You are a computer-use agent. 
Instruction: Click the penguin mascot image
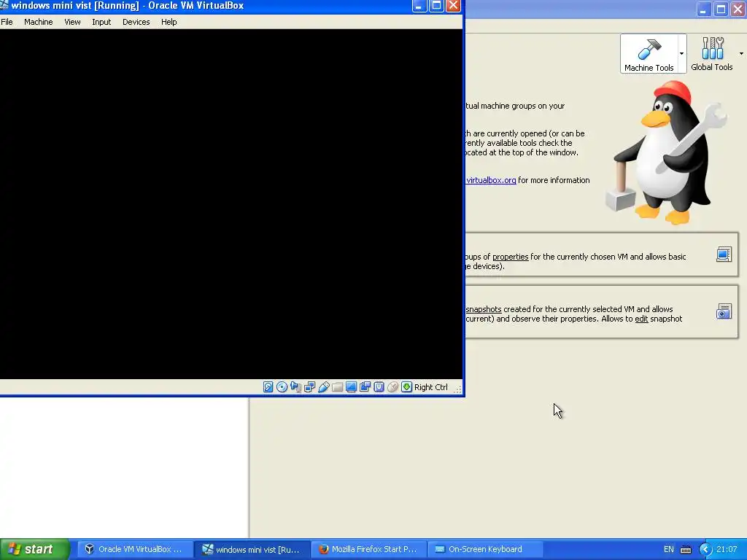coord(667,152)
